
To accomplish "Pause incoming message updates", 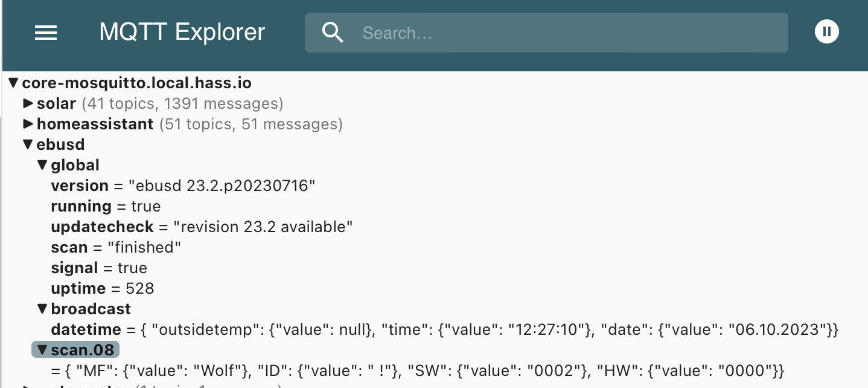I will [826, 31].
